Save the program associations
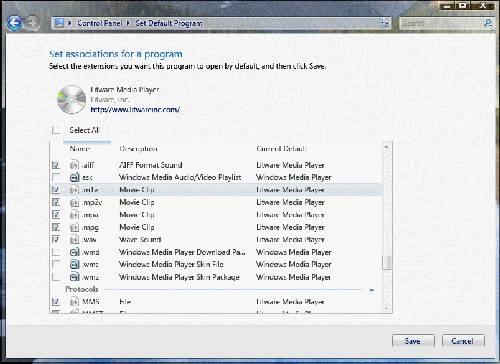Viewport: 500px width, 364px height. click(x=413, y=341)
